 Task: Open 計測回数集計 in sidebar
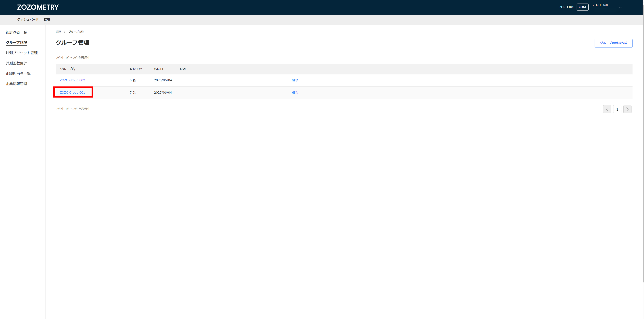pos(16,63)
